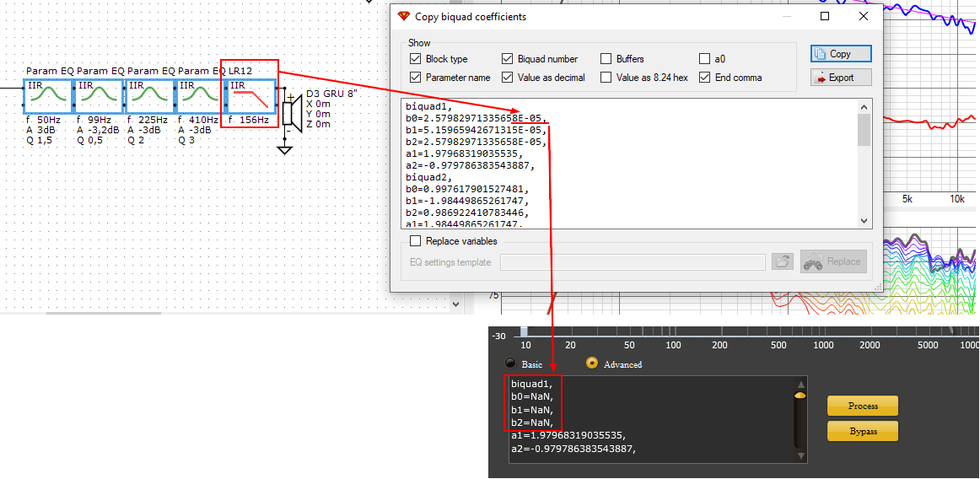Viewport: 980px width, 479px height.
Task: Click the scroll-up arrow of coefficients list
Action: pyautogui.click(x=864, y=106)
